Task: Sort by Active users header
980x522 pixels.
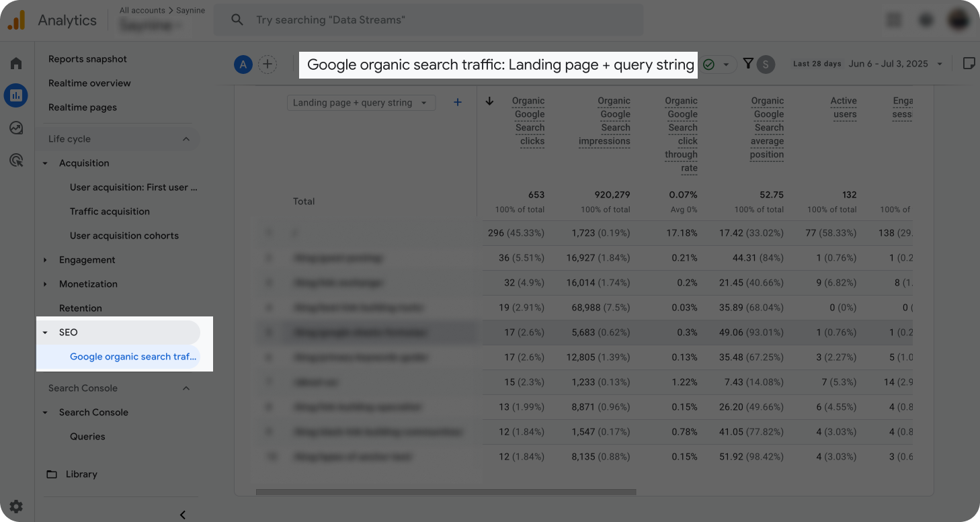Action: coord(844,107)
